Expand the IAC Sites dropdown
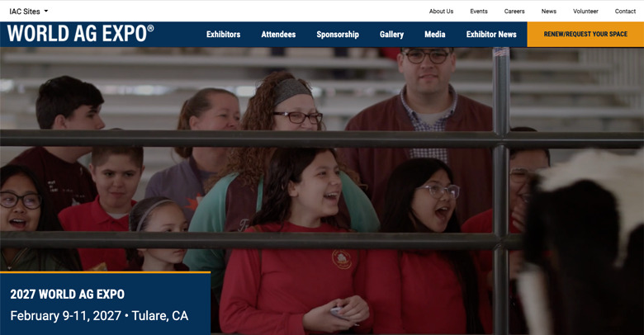Viewport: 644px width, 335px height. (28, 12)
